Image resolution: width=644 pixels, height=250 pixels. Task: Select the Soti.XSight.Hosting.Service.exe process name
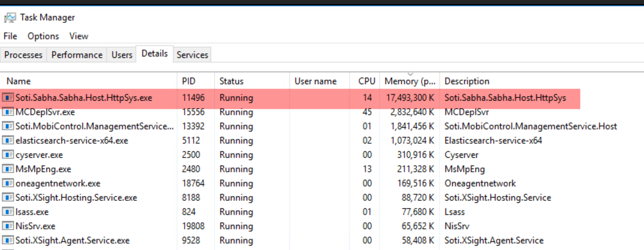(x=76, y=198)
